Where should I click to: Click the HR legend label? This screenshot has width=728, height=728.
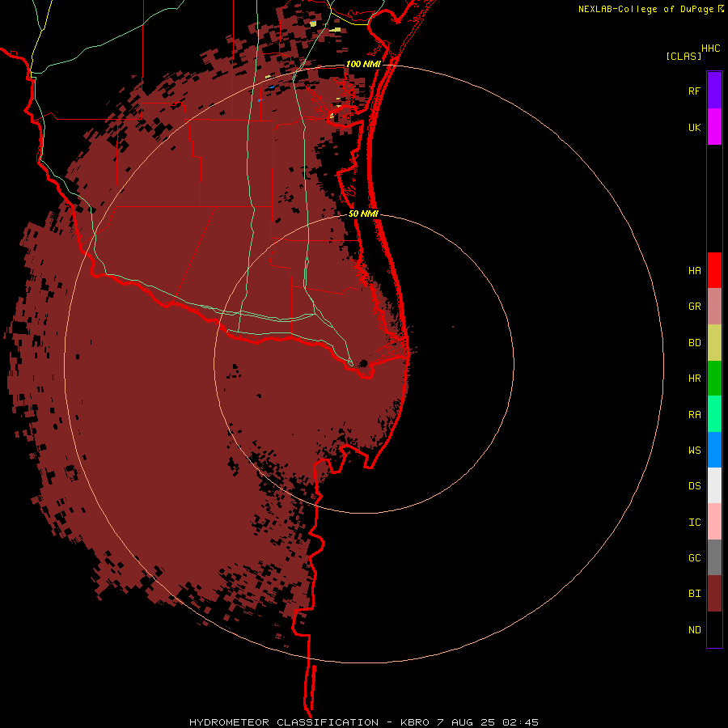[694, 379]
